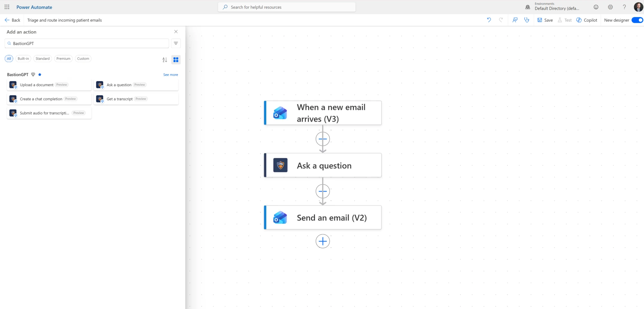Click the feedback smiley icon

click(596, 7)
